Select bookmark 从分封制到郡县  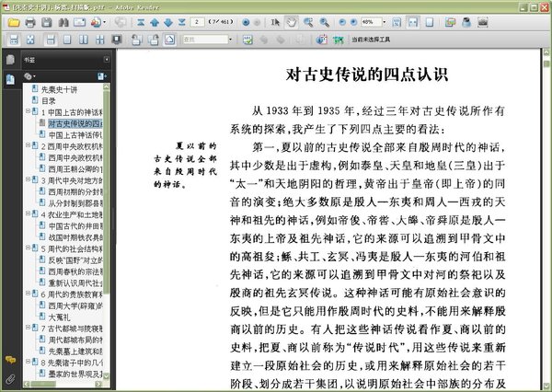(x=75, y=203)
